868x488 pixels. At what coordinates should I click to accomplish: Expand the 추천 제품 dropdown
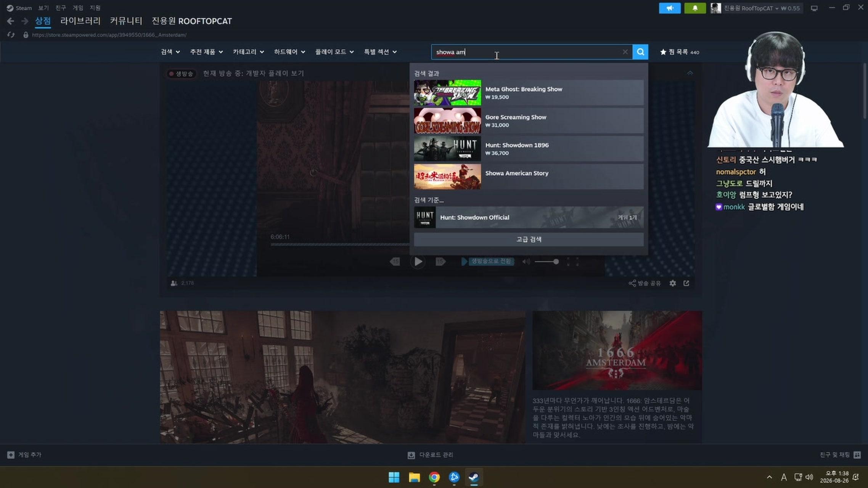[206, 52]
